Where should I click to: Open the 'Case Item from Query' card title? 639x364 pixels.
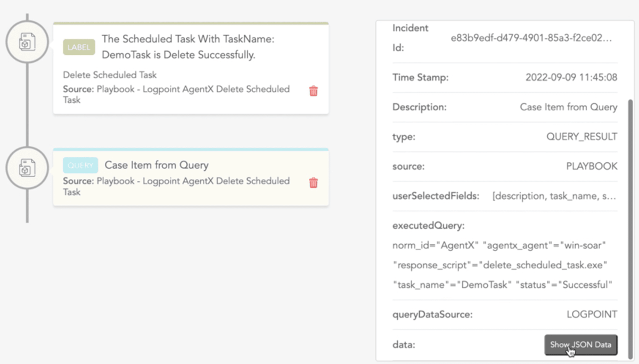coord(157,165)
